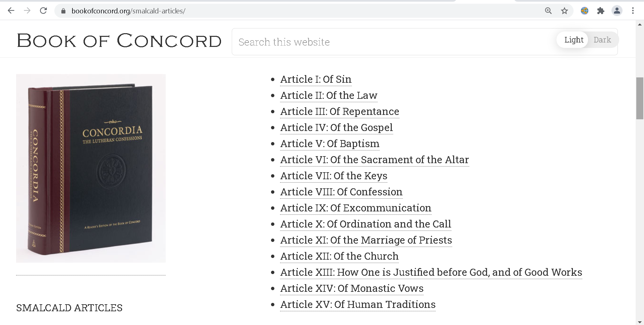Image resolution: width=644 pixels, height=325 pixels.
Task: Keep the site in Light mode
Action: (573, 40)
